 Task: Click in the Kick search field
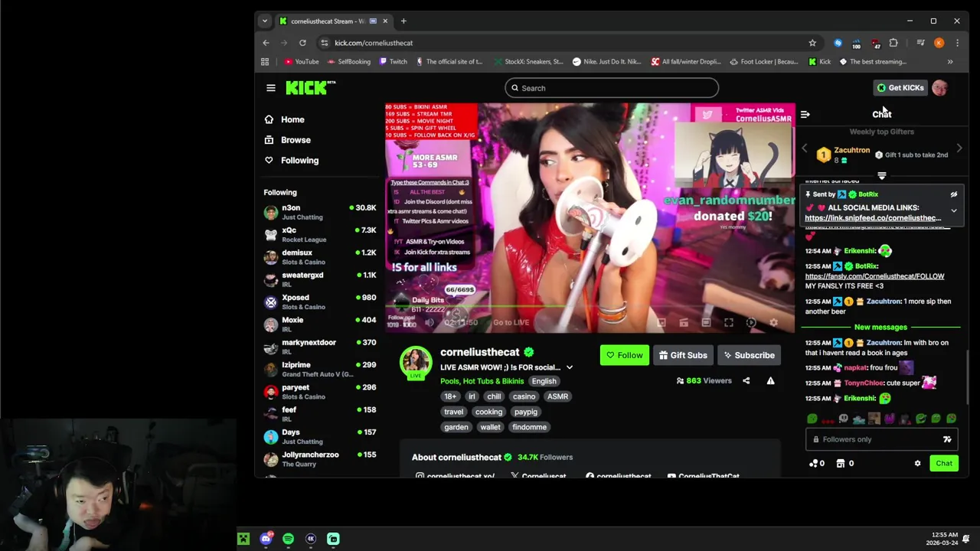pos(612,88)
